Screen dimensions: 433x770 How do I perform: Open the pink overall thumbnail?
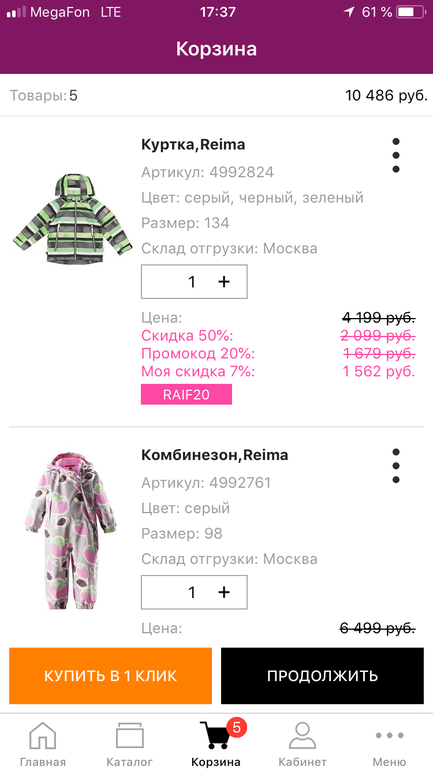pos(71,531)
